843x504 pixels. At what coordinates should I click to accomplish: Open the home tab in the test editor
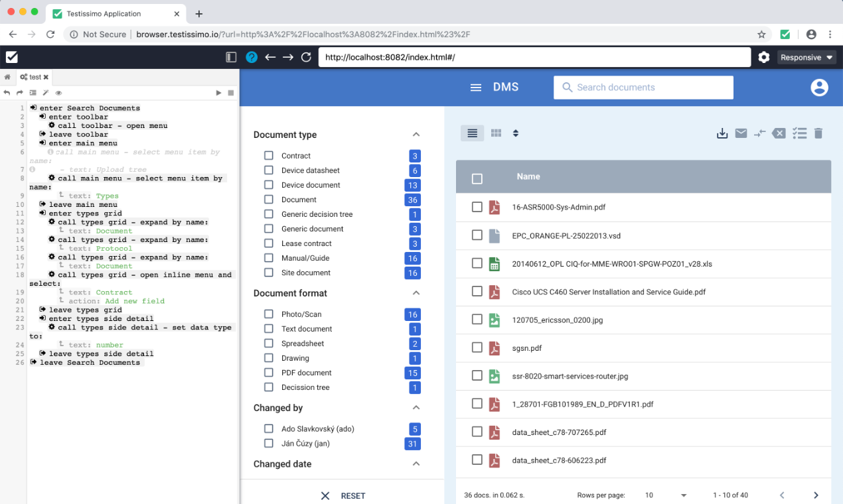[x=7, y=77]
